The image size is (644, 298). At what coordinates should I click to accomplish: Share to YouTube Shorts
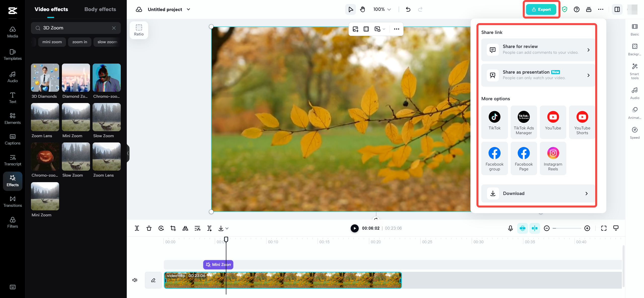tap(582, 122)
